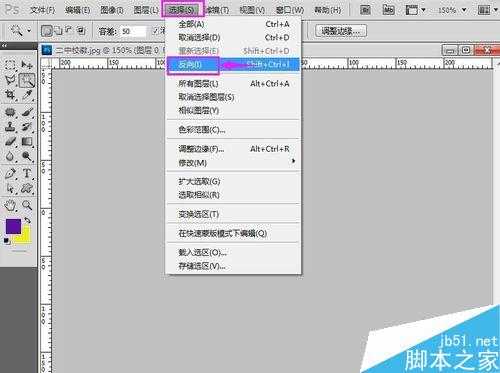Select the Magic Wand tool
500x373 pixels.
click(27, 80)
